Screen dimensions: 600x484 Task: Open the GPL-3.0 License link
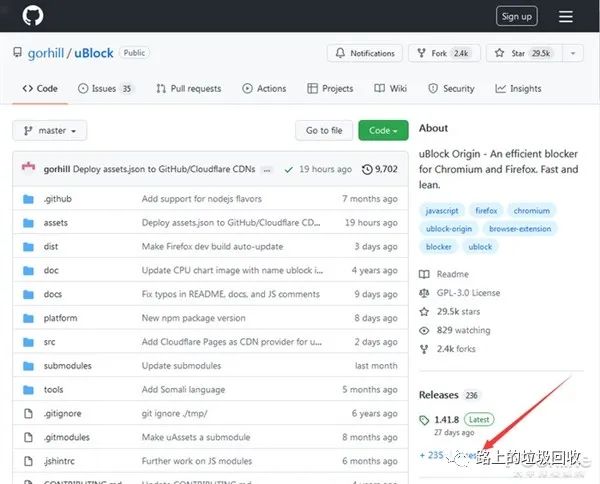[x=460, y=293]
